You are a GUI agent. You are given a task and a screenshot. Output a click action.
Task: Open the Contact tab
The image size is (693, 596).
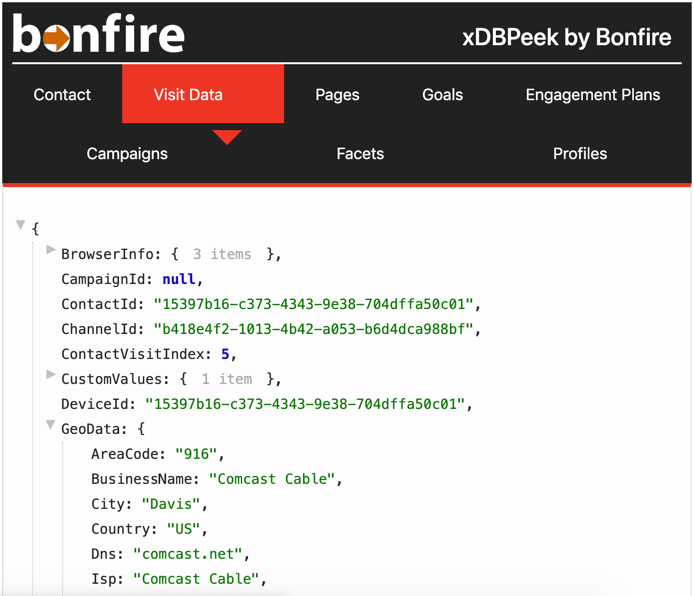click(62, 95)
